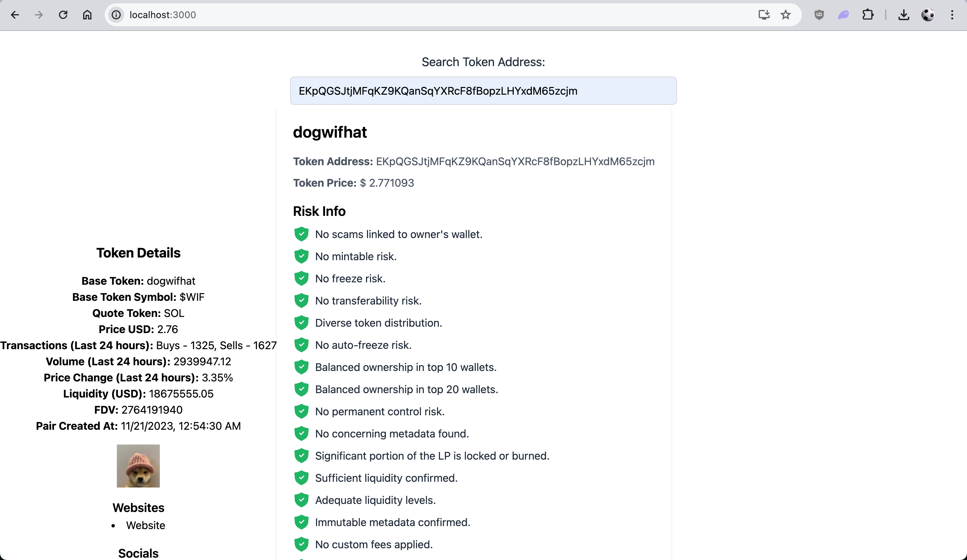Click the green shield next to No mintable risk
The image size is (967, 560).
(x=301, y=256)
